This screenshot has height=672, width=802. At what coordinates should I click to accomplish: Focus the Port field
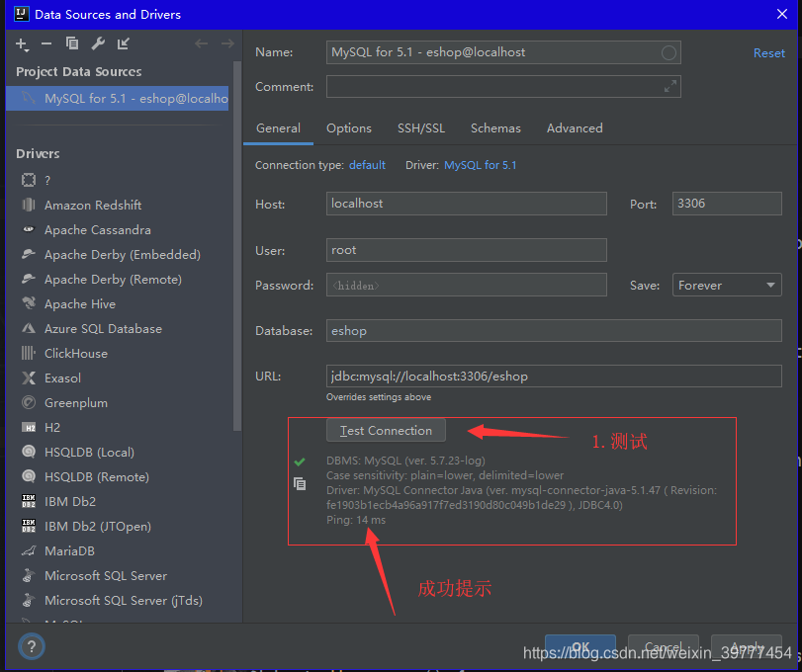(727, 204)
